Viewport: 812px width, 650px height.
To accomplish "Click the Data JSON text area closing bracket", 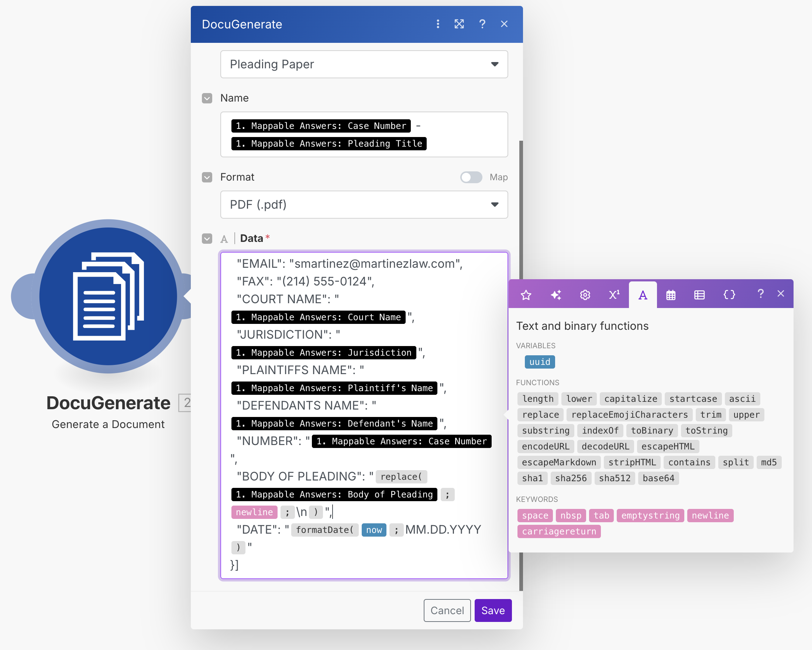I will click(234, 565).
